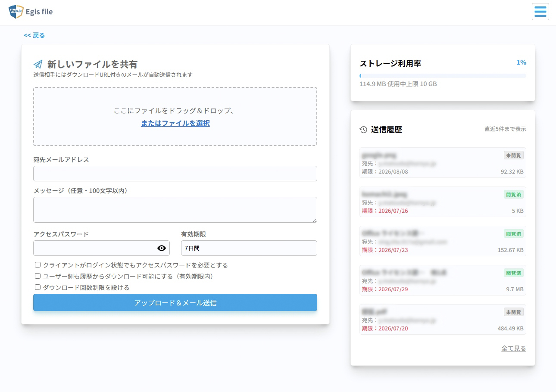Open history entry expiring 2026/07/29
The height and width of the screenshot is (392, 556).
[x=443, y=280]
